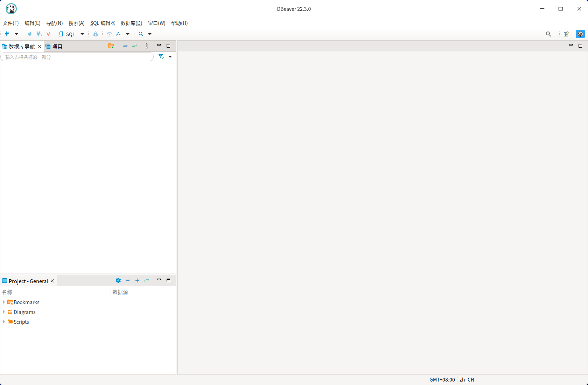Click the navigator filter funnel icon
This screenshot has height=385, width=588.
point(161,57)
